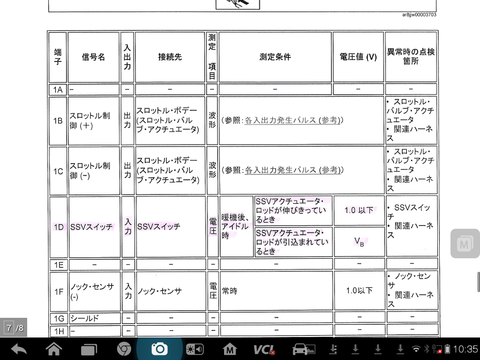
Task: Select the 端子 column header
Action: pos(58,57)
